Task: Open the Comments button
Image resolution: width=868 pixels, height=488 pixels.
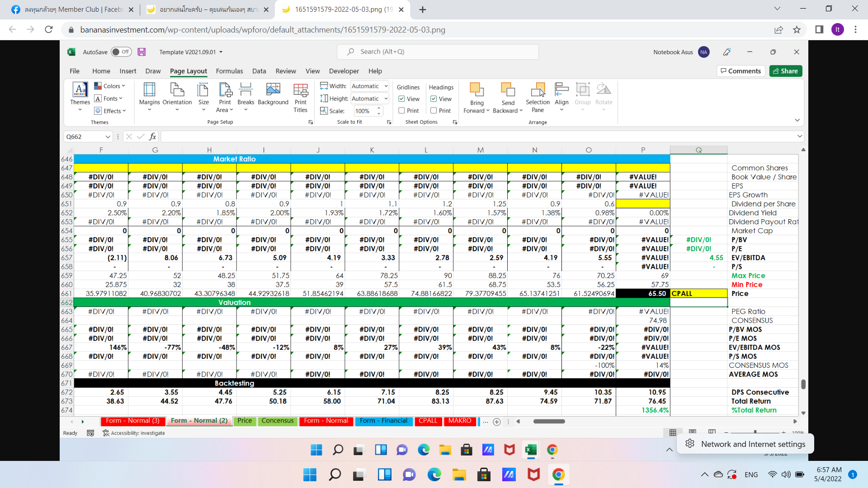Action: coord(741,71)
